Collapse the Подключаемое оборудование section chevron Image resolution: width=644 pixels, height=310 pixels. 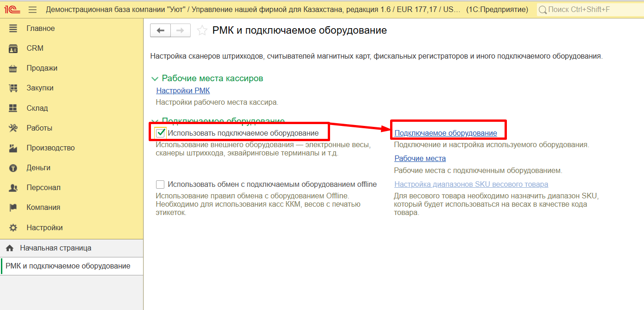coord(155,121)
